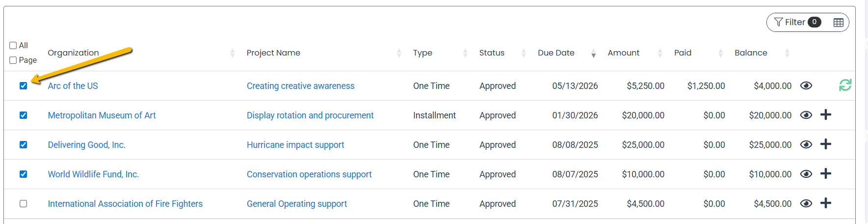This screenshot has height=224, width=868.
Task: Sort by the Organization column arrows
Action: tap(233, 53)
